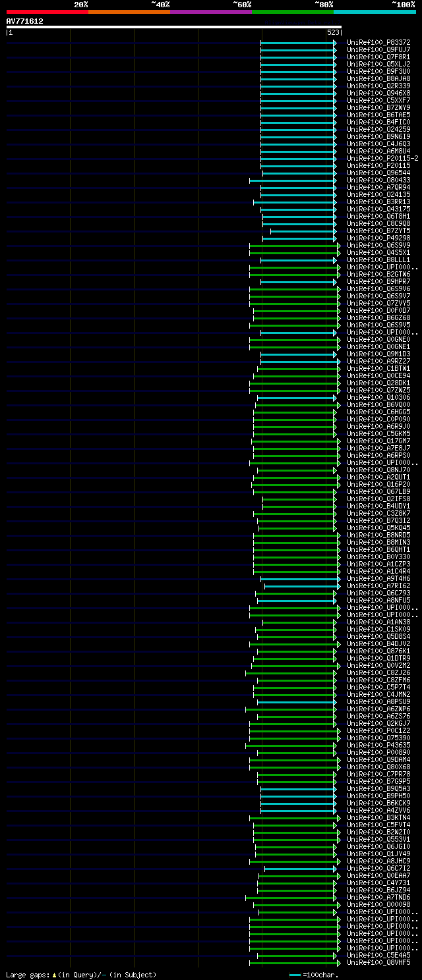422x980 pixels.
Task: Click the green alignment bar for UniRef100_B0Y330
Action: [297, 557]
